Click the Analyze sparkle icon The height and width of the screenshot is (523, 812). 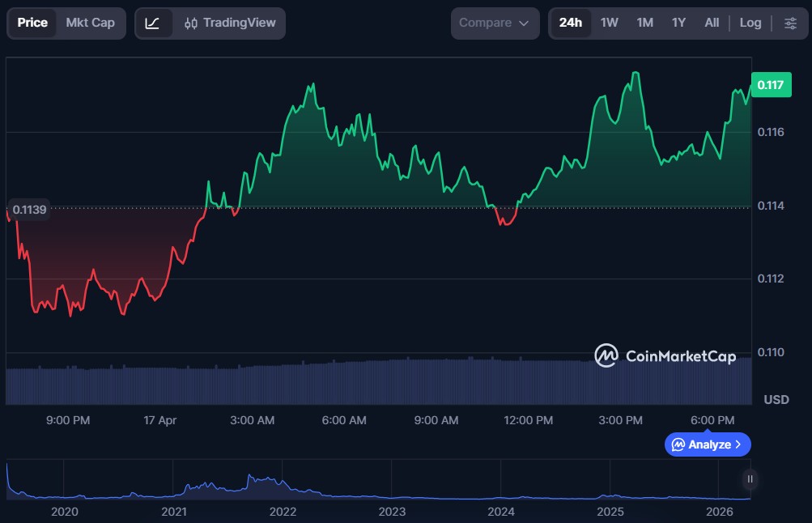[678, 444]
